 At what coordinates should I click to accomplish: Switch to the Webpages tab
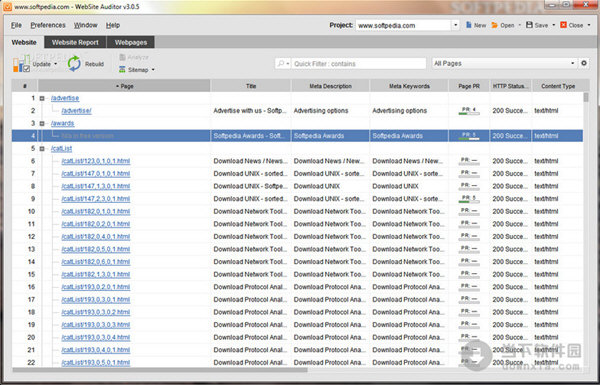[130, 42]
